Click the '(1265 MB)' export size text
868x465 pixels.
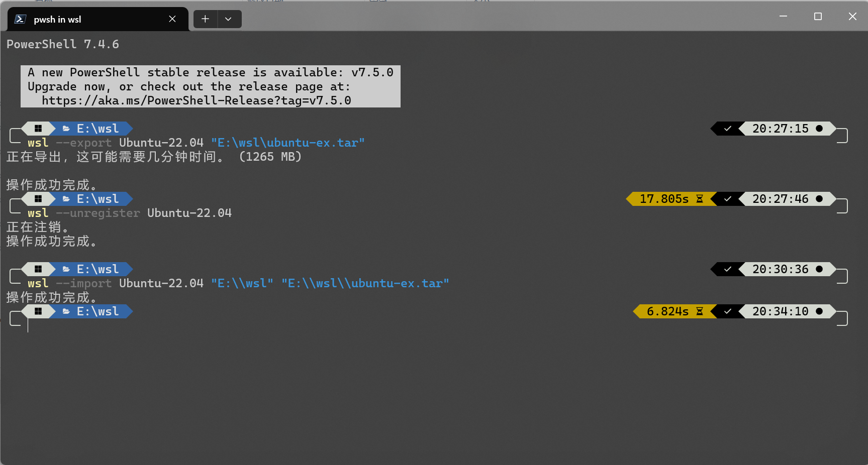pos(270,157)
